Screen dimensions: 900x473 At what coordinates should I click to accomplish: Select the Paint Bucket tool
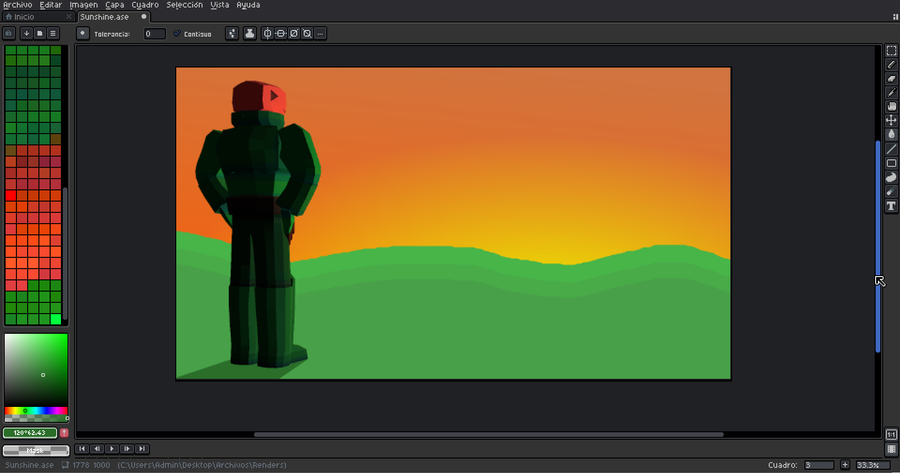(x=891, y=134)
